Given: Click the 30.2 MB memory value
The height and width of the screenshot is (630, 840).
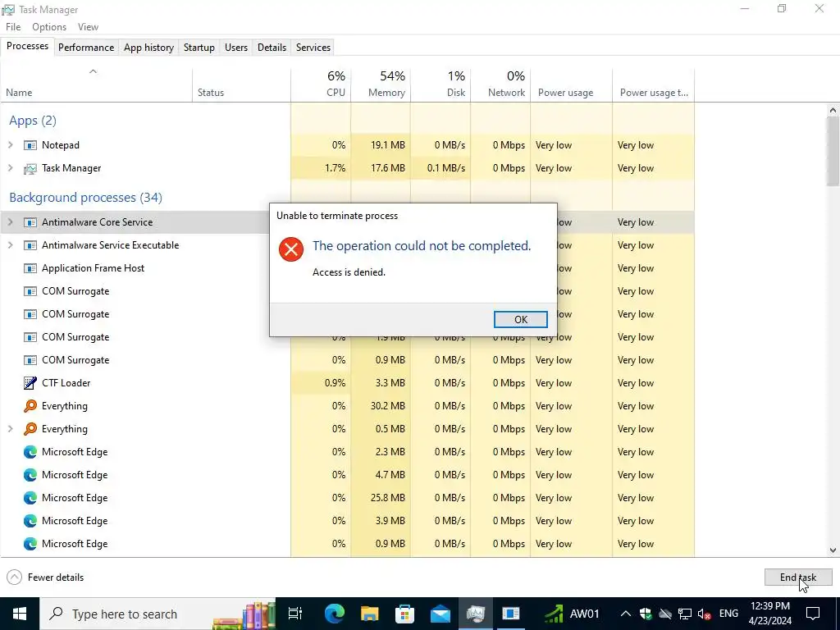Looking at the screenshot, I should click(x=388, y=406).
